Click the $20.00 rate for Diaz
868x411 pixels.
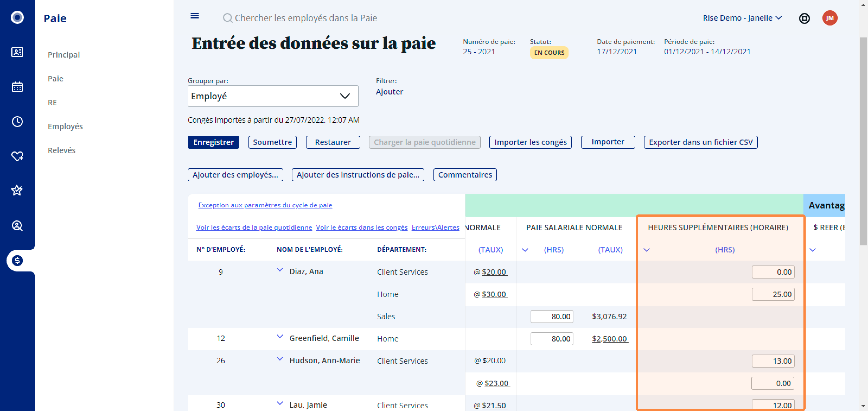494,272
